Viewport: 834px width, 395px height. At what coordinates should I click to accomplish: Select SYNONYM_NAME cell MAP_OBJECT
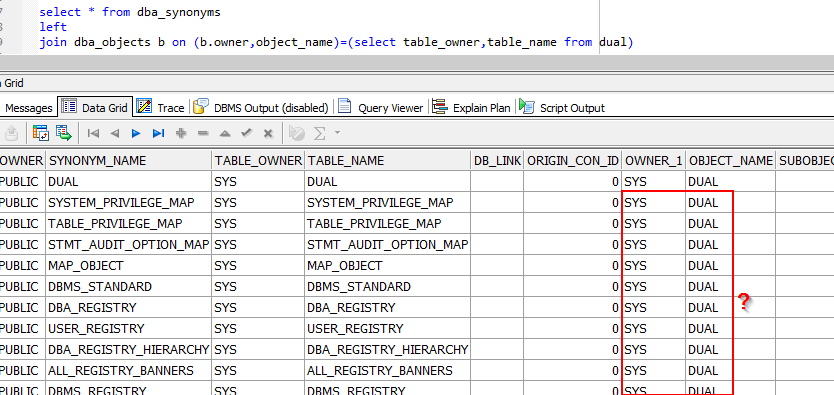[x=128, y=265]
